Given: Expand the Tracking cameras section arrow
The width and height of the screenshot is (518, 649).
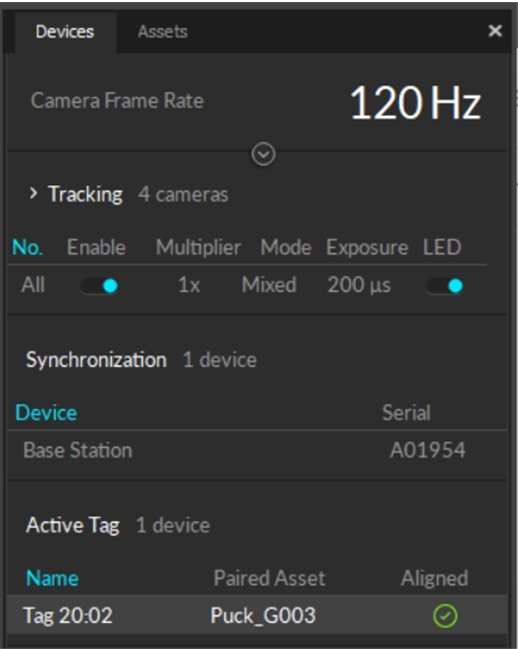Looking at the screenshot, I should [x=34, y=193].
